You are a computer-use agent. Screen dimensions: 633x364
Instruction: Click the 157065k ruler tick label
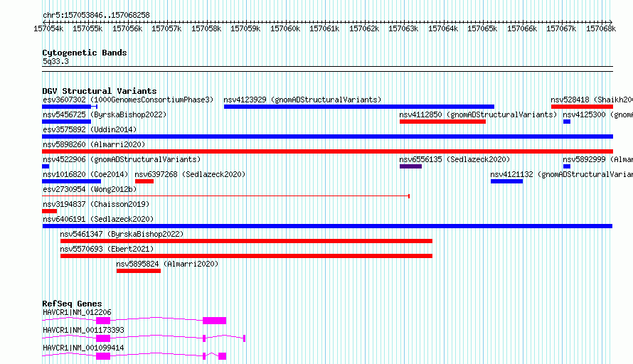coord(482,29)
